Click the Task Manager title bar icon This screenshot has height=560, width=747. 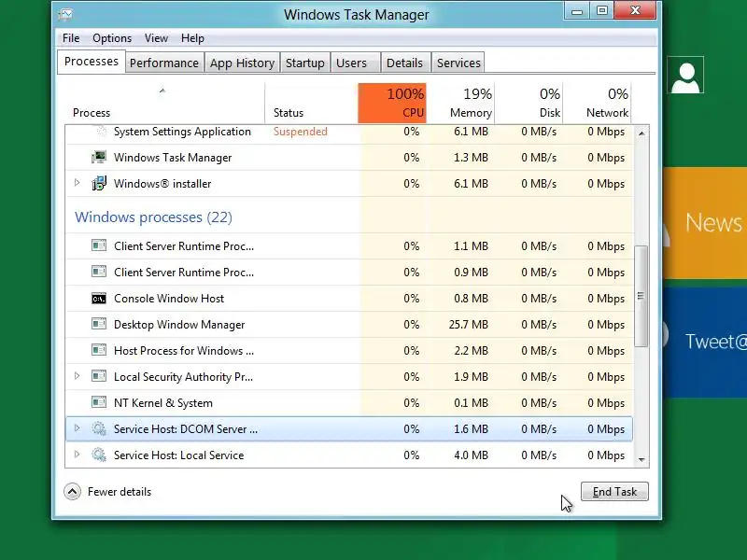pyautogui.click(x=65, y=15)
